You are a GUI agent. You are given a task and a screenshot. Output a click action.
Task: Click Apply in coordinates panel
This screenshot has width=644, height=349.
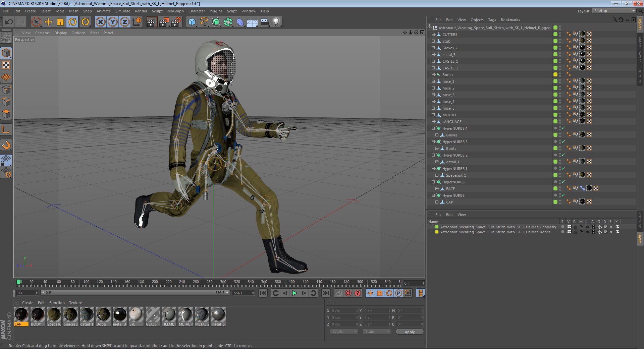[410, 332]
